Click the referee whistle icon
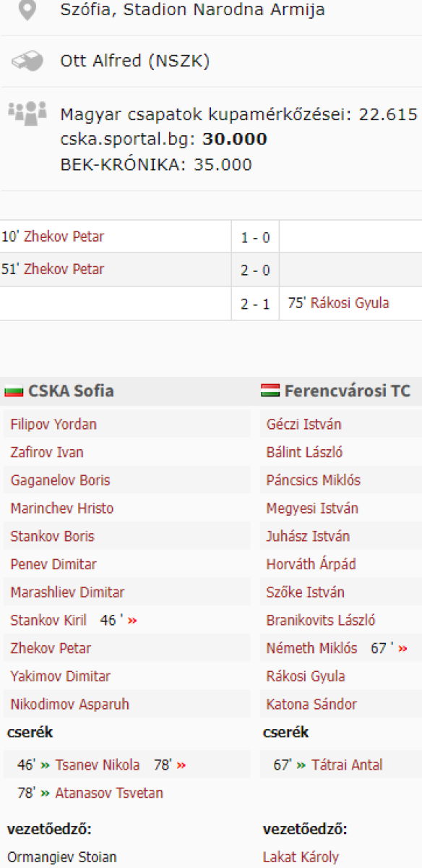 click(27, 61)
